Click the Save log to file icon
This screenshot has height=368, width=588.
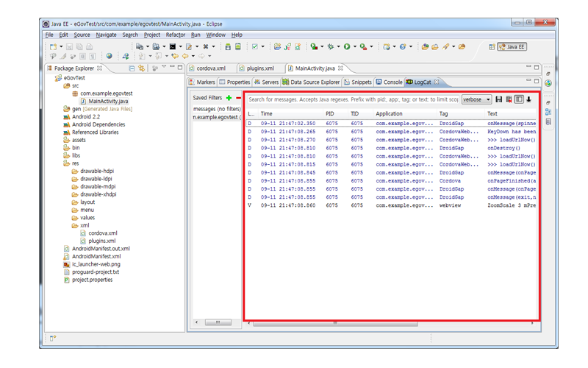[x=499, y=99]
